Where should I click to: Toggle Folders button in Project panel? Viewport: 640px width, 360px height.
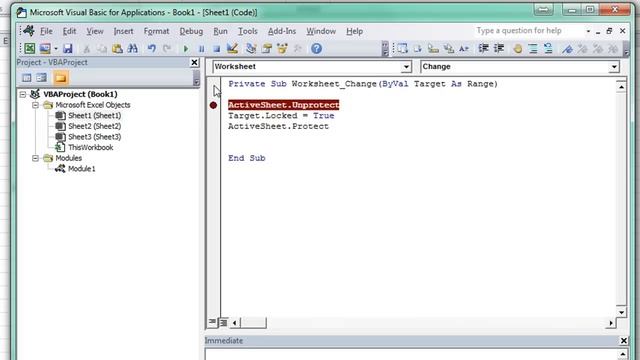(60, 78)
